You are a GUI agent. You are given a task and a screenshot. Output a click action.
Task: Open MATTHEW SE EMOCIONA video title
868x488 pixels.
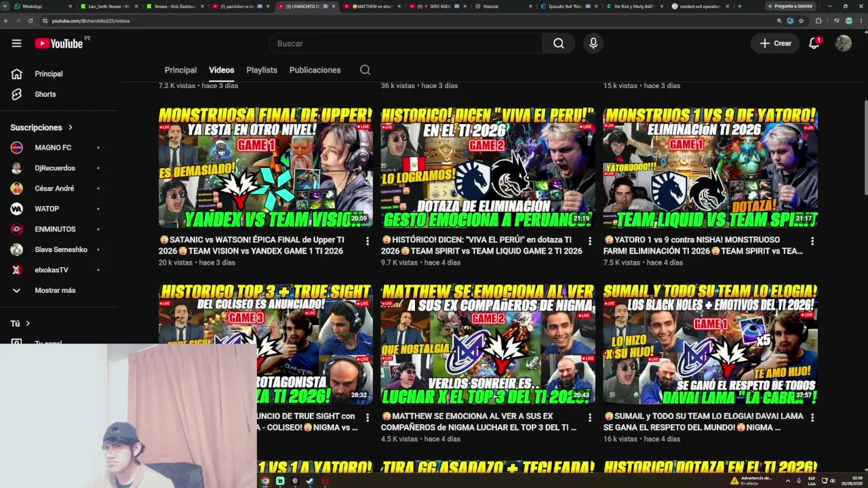(x=479, y=422)
